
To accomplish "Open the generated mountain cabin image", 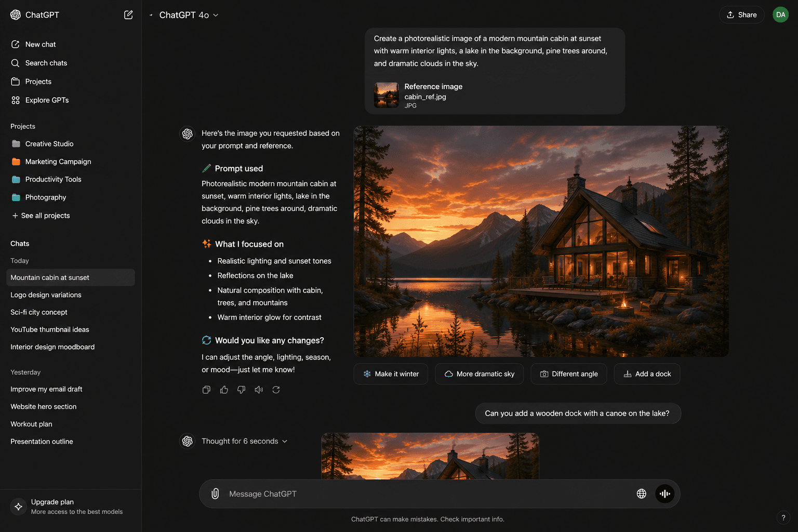I will click(x=541, y=241).
